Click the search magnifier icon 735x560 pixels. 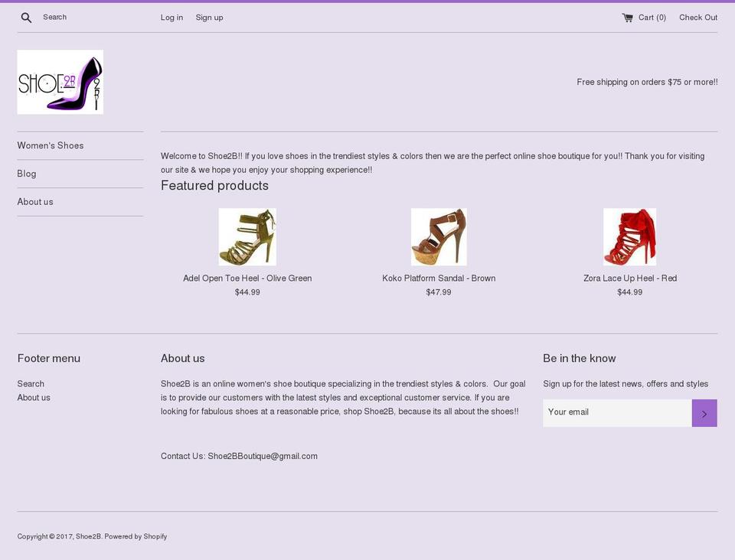click(x=26, y=17)
